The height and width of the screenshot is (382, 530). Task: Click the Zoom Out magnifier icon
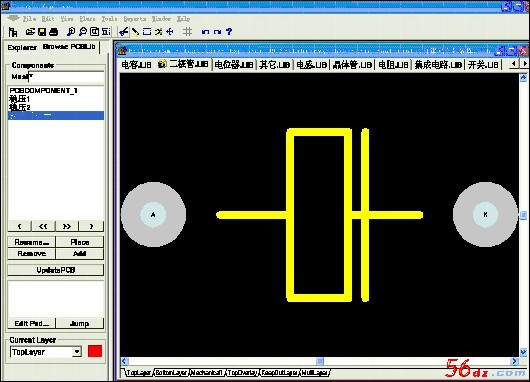point(83,32)
